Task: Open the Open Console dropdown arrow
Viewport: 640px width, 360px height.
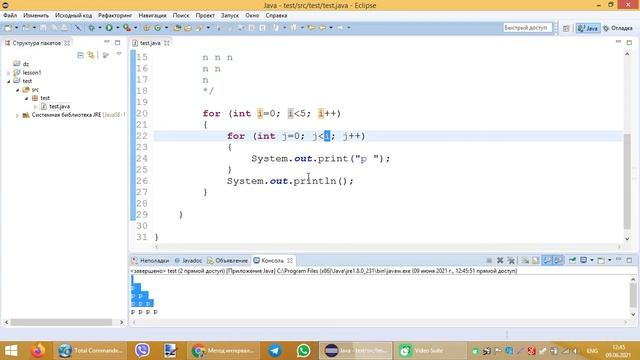Action: coord(610,260)
